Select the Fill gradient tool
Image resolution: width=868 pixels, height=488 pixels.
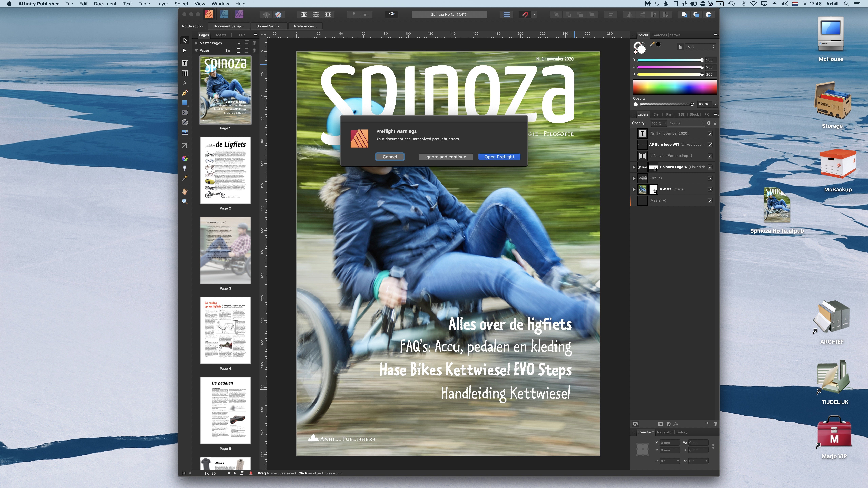pos(185,158)
